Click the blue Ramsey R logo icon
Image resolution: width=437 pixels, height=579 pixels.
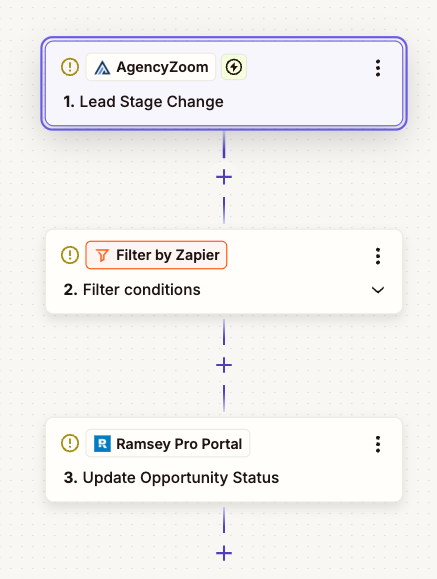pos(102,443)
